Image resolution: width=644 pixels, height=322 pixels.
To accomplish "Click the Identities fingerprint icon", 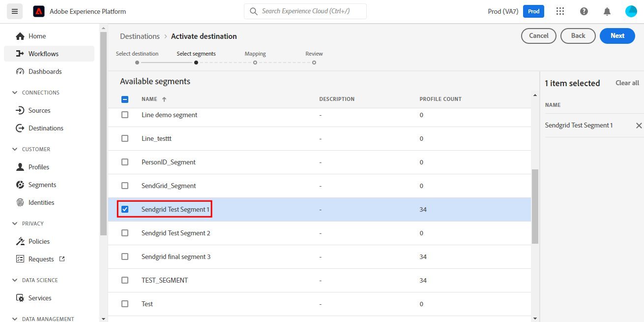I will coord(20,202).
